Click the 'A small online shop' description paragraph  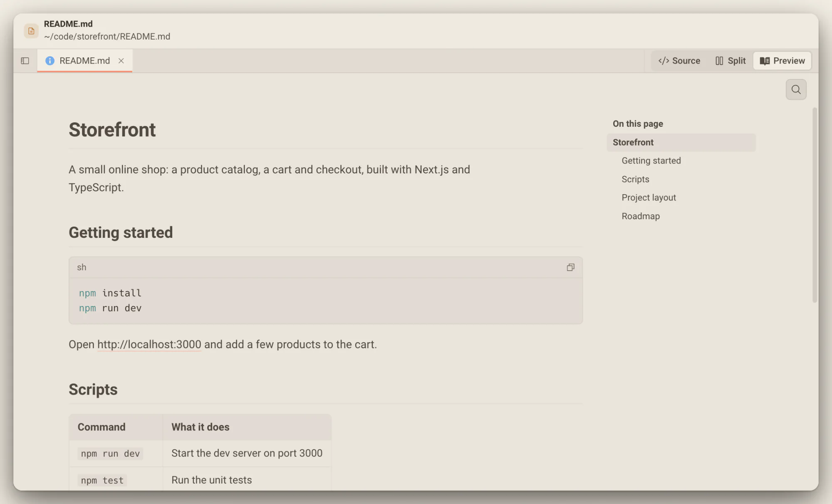tap(269, 178)
